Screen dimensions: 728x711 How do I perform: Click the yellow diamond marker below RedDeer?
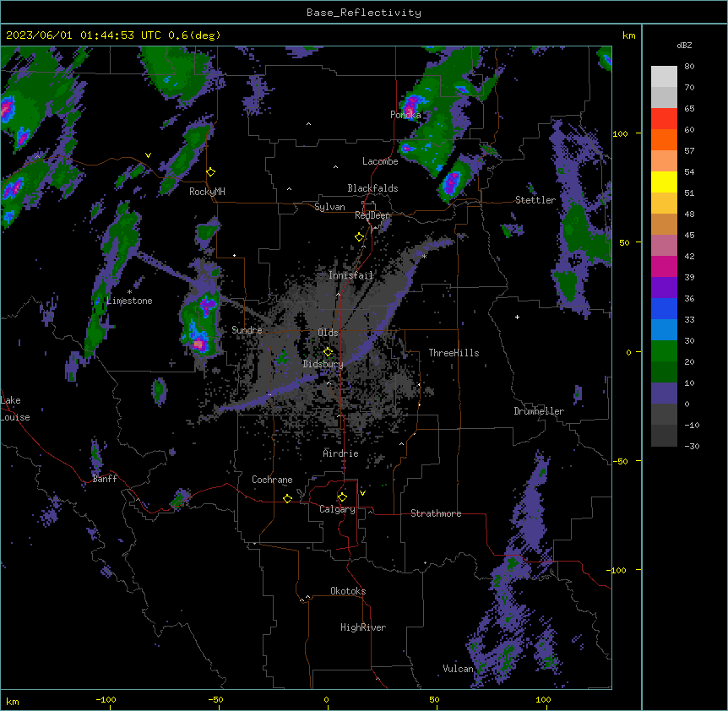click(360, 237)
